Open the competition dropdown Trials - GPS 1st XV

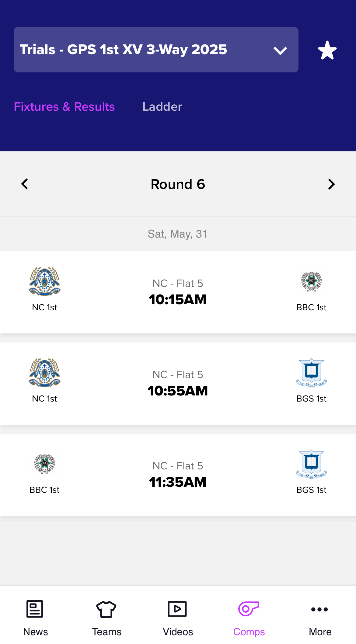156,50
